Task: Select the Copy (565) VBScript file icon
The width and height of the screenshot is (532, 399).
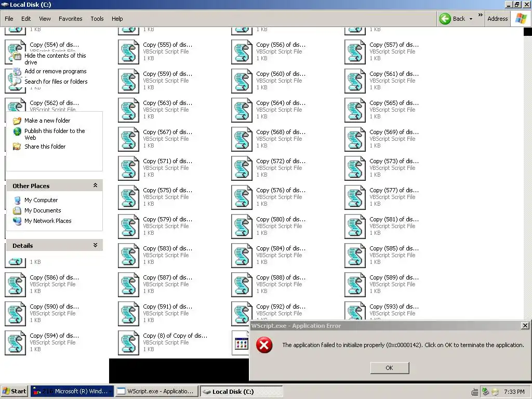Action: [x=355, y=110]
